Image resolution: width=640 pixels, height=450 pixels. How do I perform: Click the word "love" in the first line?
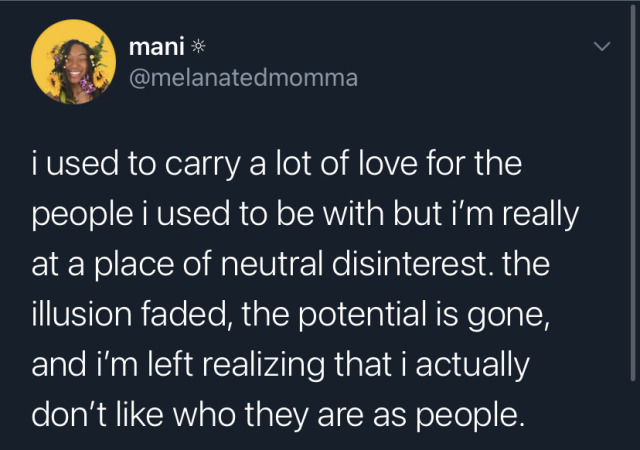[x=388, y=163]
